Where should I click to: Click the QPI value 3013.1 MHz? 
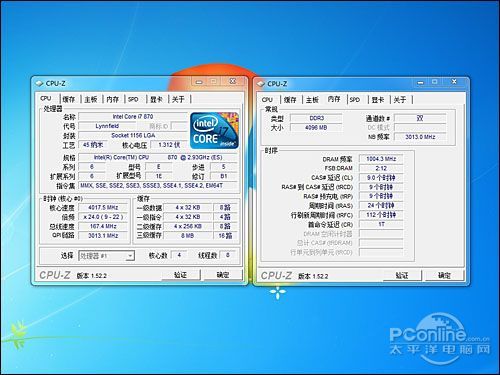pos(103,235)
